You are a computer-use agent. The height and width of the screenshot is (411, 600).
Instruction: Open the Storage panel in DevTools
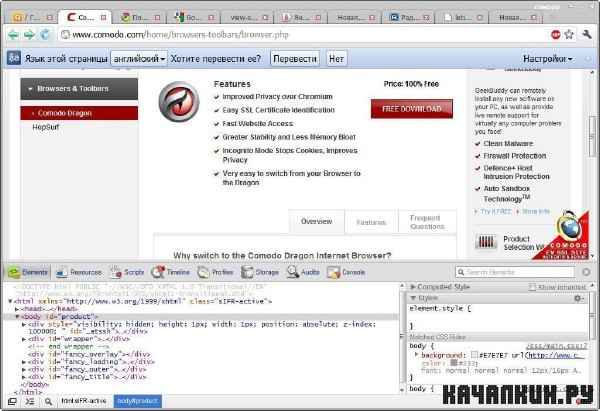click(260, 272)
